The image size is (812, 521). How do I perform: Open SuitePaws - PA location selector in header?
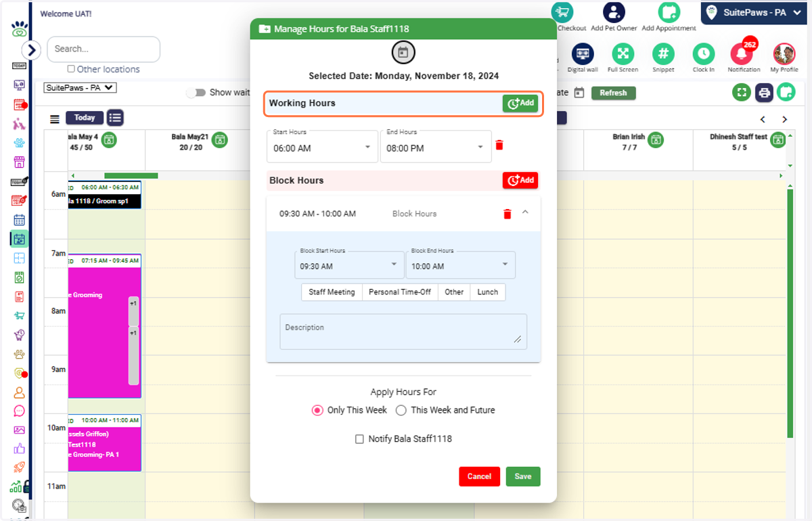coord(754,13)
